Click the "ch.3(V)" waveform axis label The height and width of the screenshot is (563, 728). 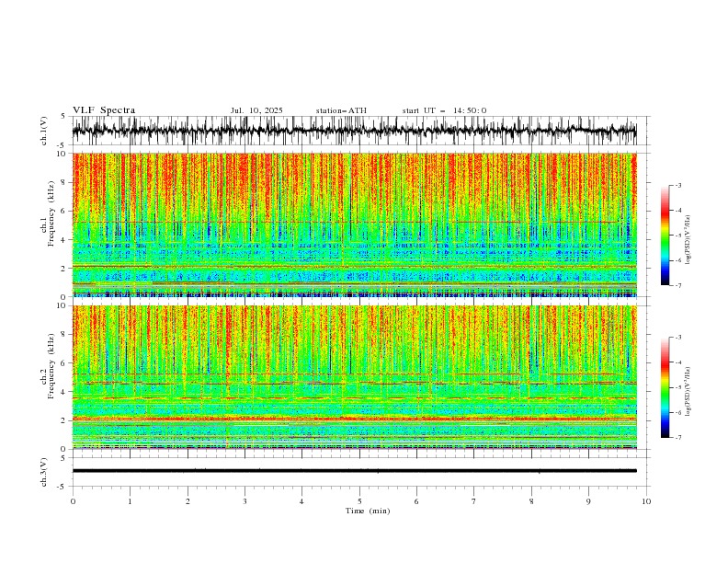(44, 472)
